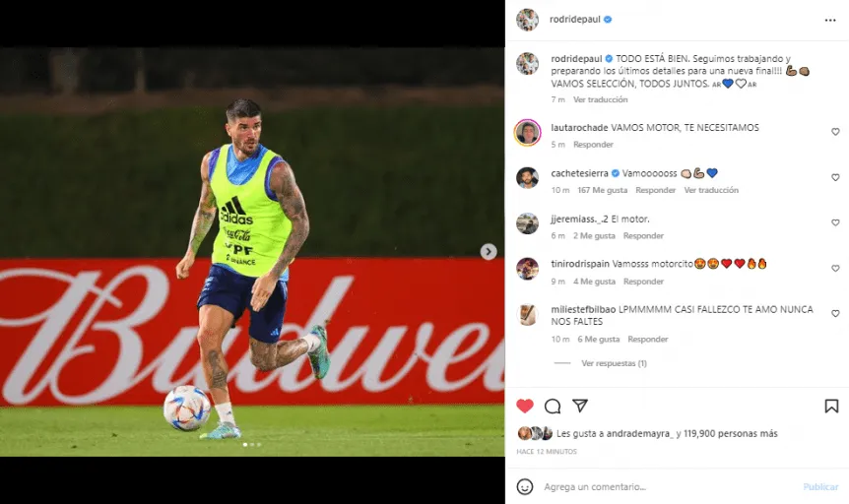Viewport: 849px width, 504px height.
Task: Expand Ver respuestas (1) replies
Action: pos(614,363)
